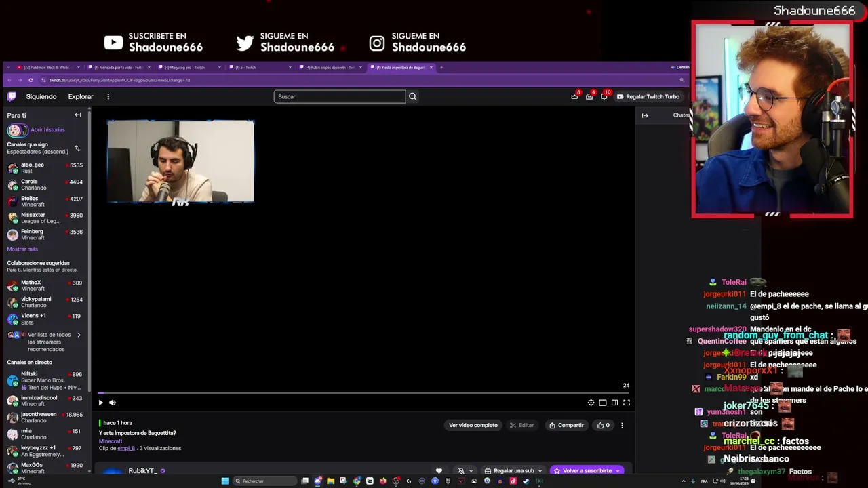Switch to the Rubik snipes dasnerth tab
This screenshot has height=488, width=868.
(330, 68)
